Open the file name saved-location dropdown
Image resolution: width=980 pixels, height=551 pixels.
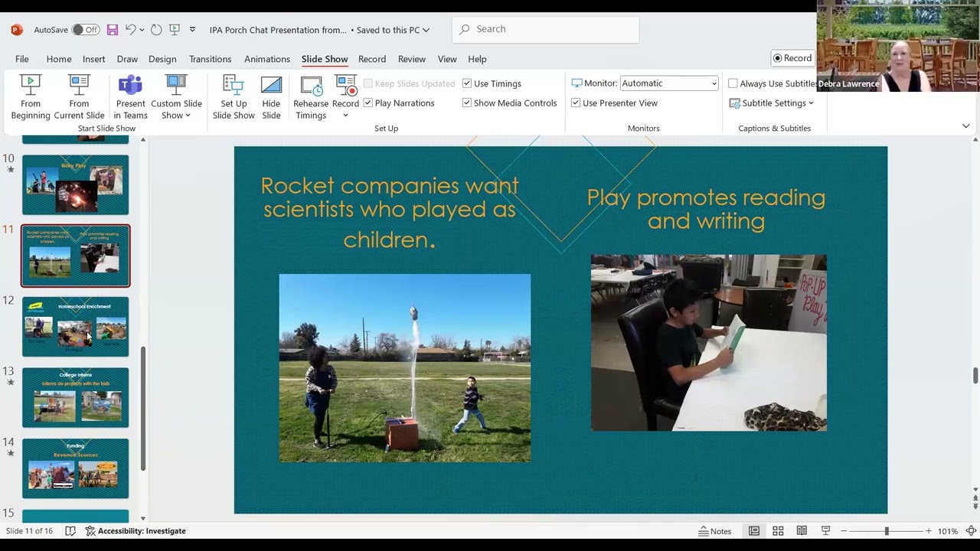426,30
